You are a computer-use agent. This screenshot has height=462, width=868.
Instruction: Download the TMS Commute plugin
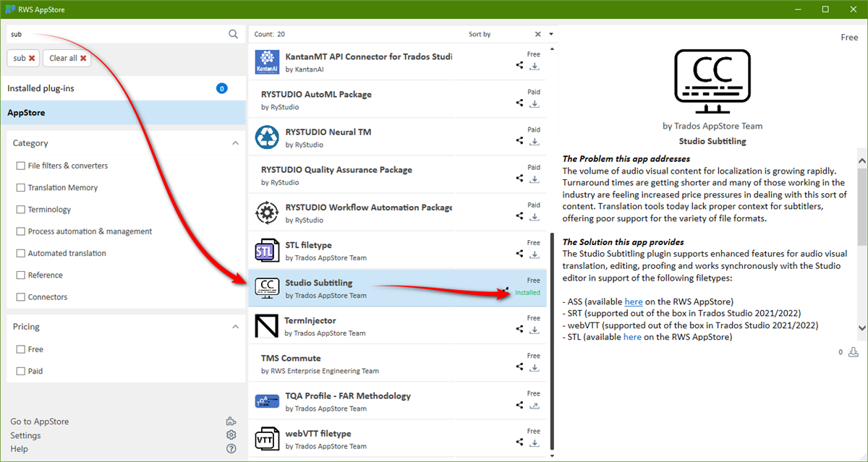pyautogui.click(x=535, y=367)
